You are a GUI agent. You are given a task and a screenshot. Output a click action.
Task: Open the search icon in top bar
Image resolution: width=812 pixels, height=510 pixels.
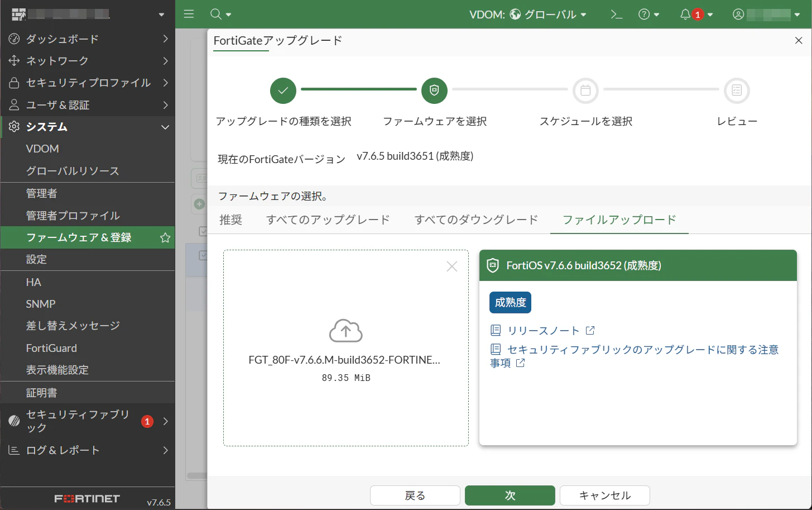(216, 14)
